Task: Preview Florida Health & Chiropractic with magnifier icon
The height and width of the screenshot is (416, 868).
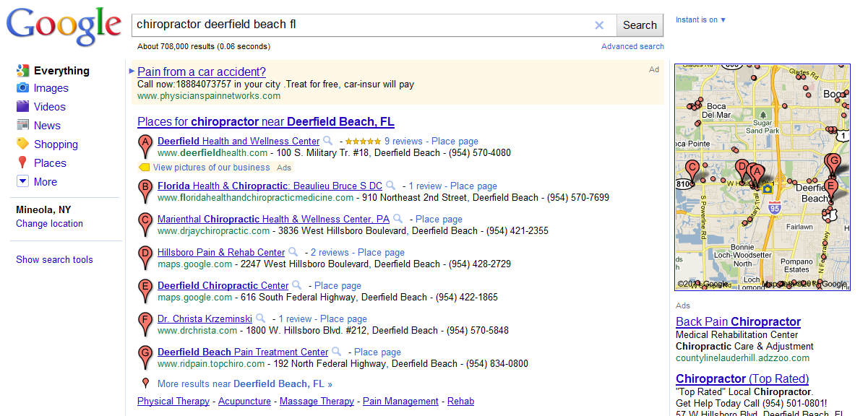Action: click(391, 186)
